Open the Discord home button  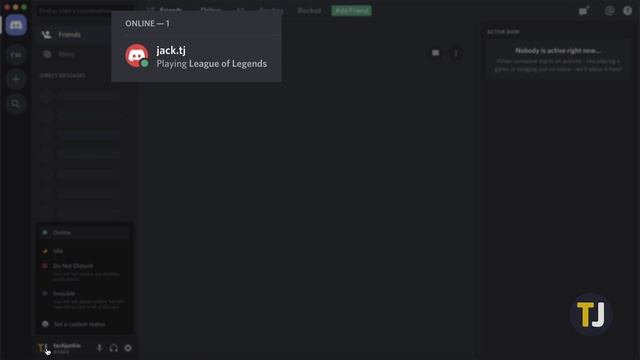[x=16, y=25]
